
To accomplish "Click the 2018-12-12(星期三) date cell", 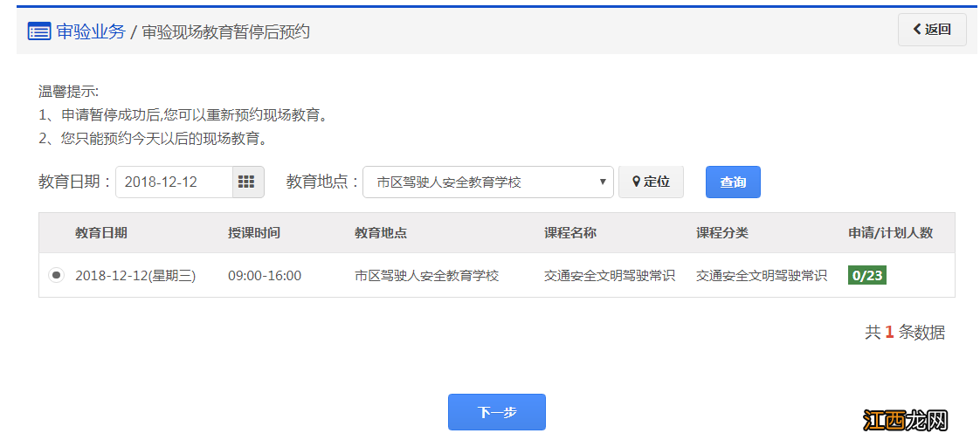I will [135, 275].
